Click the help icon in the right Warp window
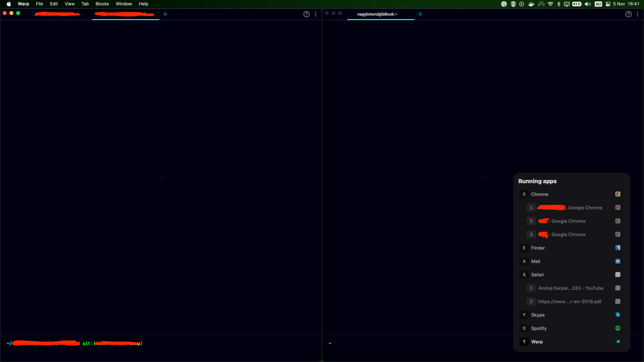This screenshot has height=362, width=644. (x=629, y=14)
